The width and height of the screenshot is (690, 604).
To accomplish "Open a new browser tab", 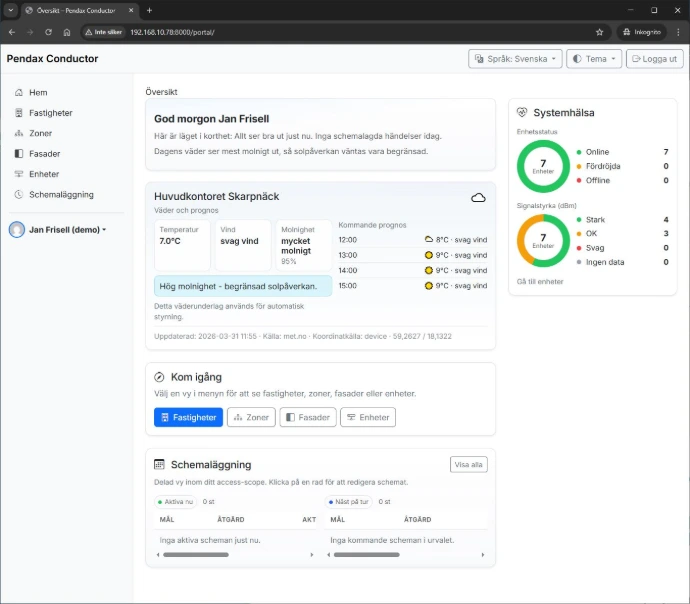I will coord(149,10).
